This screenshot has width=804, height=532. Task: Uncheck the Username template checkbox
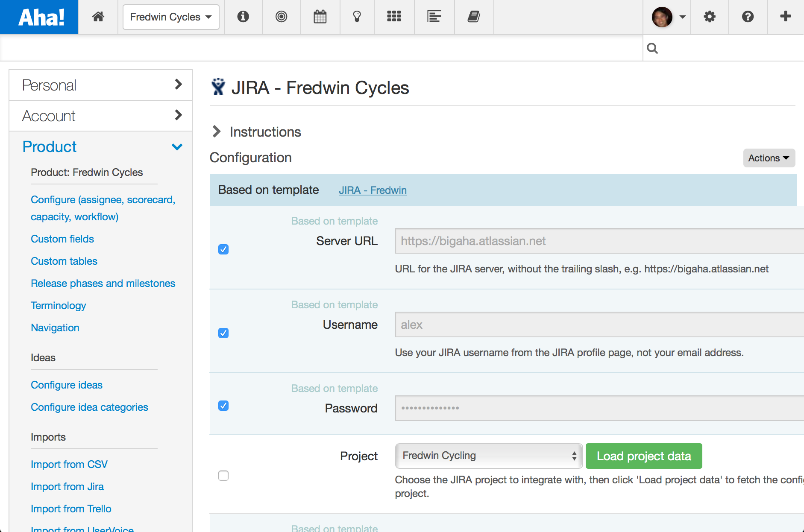pyautogui.click(x=223, y=333)
